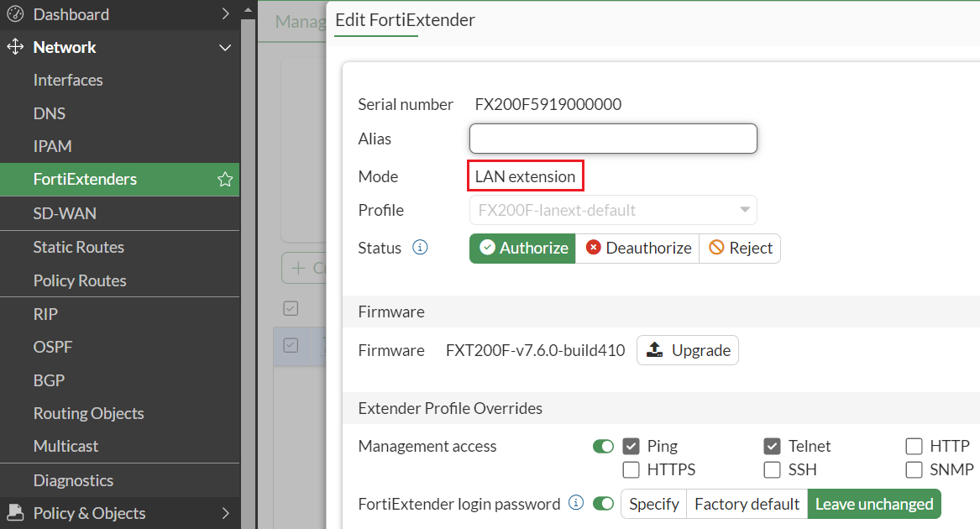
Task: Open the FX200F-lanext-default Profile dropdown
Action: coord(745,209)
